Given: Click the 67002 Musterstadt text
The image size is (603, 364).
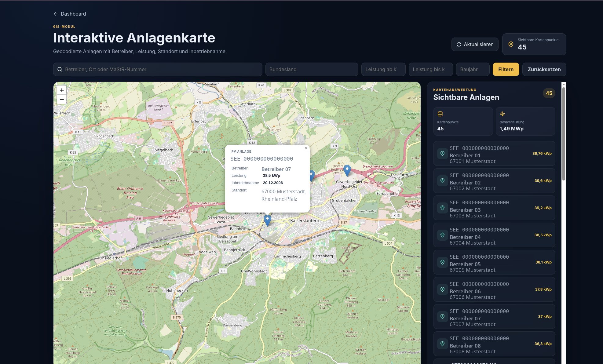Looking at the screenshot, I should point(472,188).
